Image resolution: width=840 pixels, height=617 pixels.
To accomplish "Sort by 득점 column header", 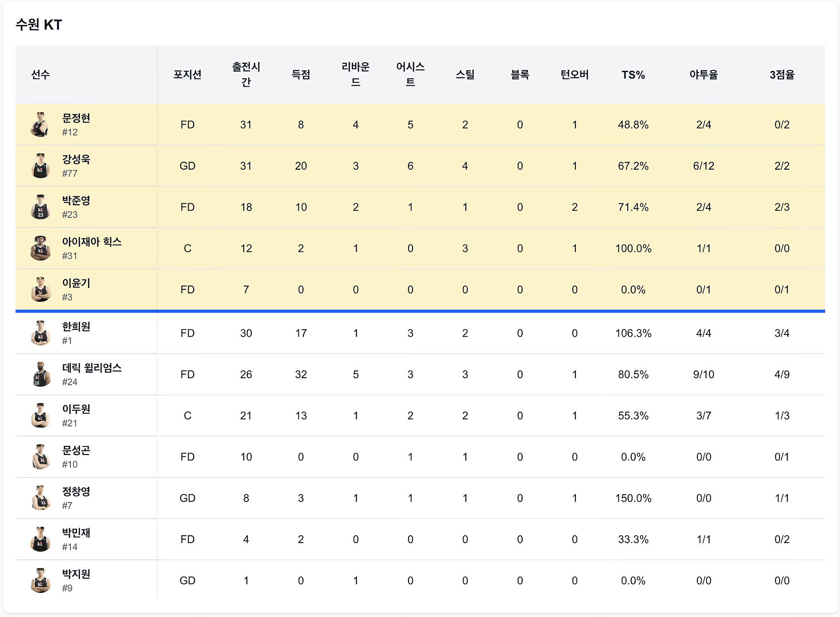I will point(301,75).
